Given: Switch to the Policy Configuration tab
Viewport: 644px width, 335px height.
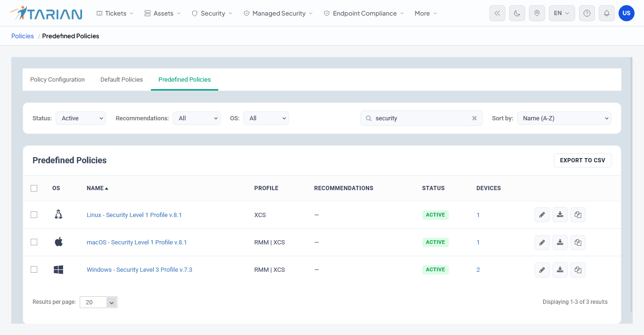Looking at the screenshot, I should coord(58,80).
